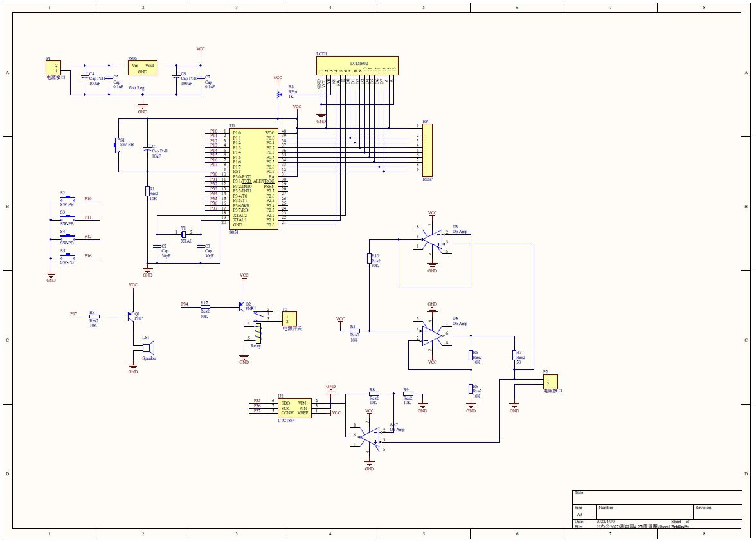The height and width of the screenshot is (543, 756).
Task: Select the RP1 resistor pack
Action: pyautogui.click(x=427, y=147)
